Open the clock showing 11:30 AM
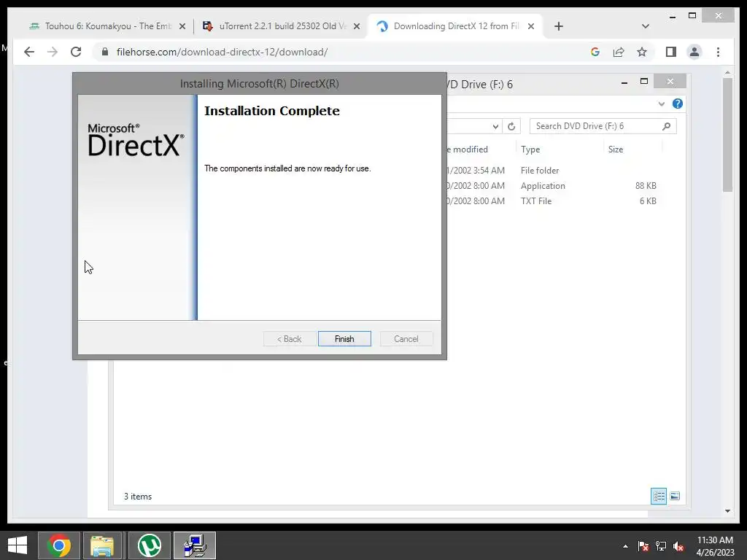Image resolution: width=747 pixels, height=560 pixels. [715, 546]
